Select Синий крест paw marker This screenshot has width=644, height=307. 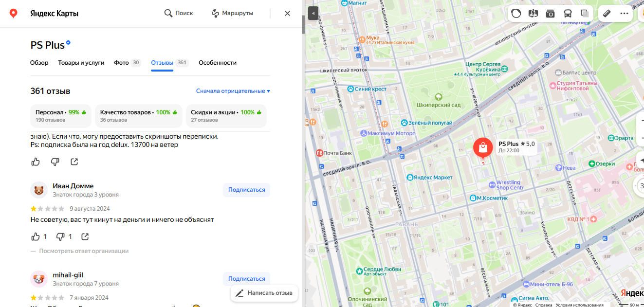pyautogui.click(x=350, y=89)
